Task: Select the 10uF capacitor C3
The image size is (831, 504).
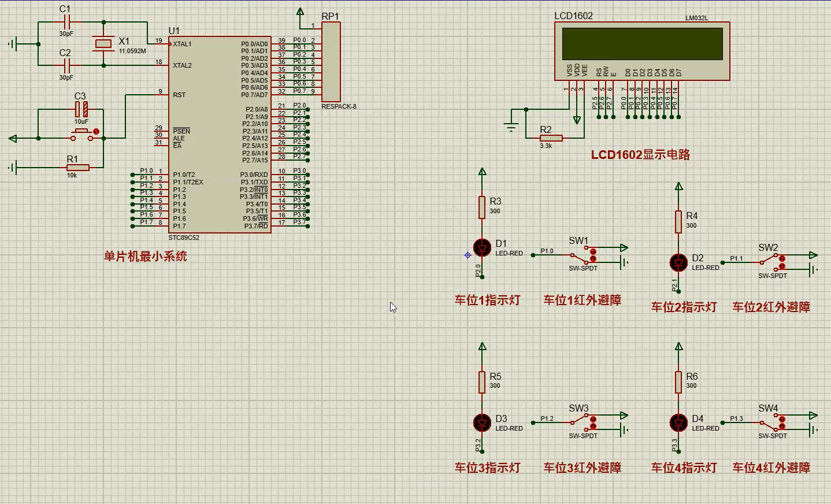Action: [x=81, y=109]
